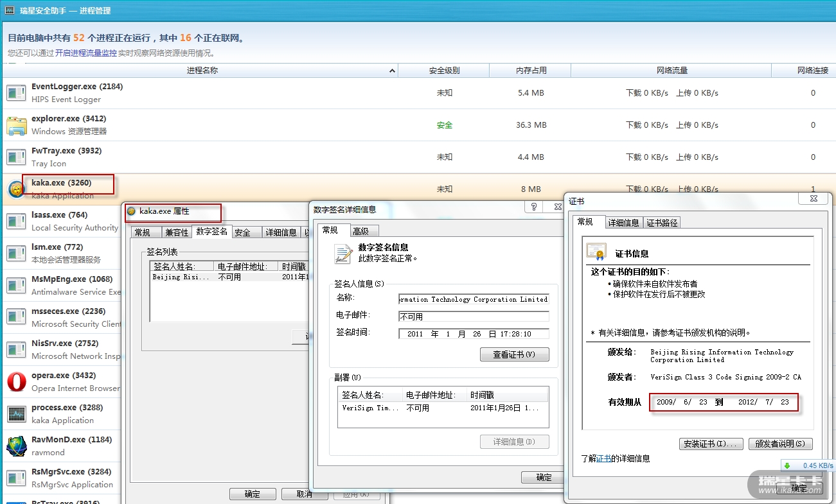
Task: Click "8 MB" memory value for kaka.exe
Action: click(531, 189)
